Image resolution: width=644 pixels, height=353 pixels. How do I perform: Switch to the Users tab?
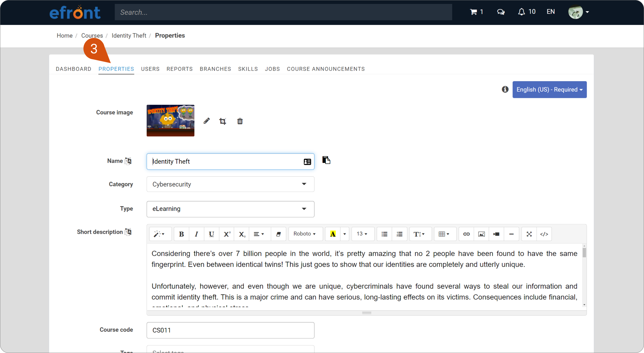coord(150,69)
